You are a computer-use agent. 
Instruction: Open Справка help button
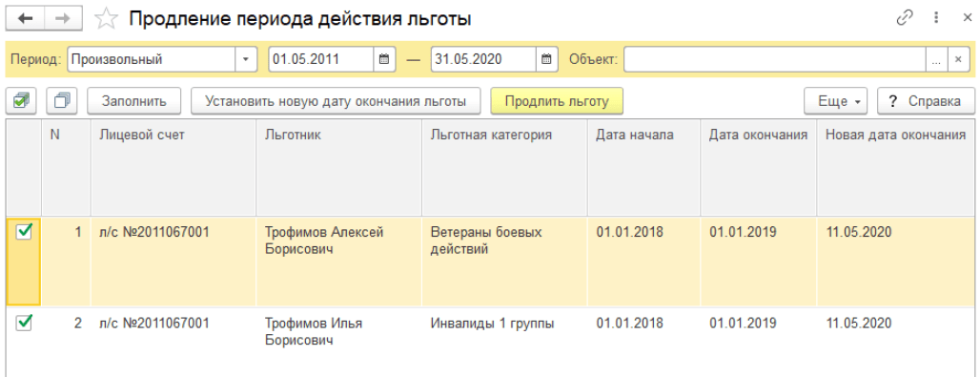[926, 101]
